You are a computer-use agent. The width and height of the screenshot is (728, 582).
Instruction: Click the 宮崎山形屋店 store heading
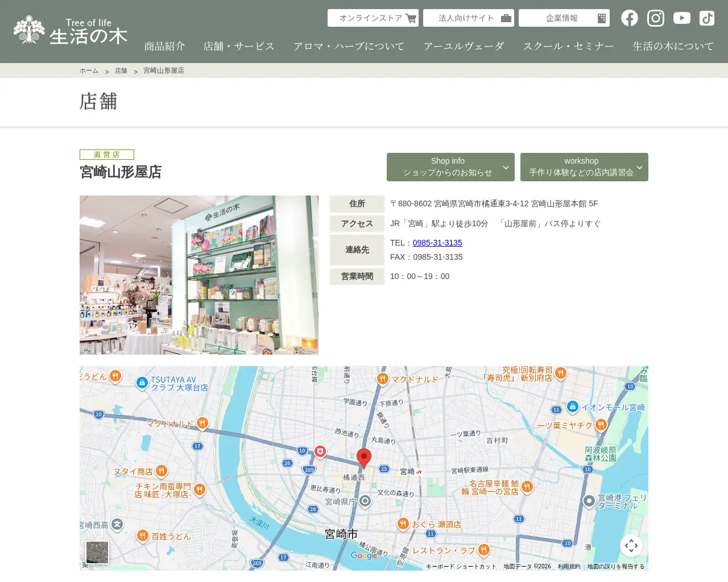(121, 172)
